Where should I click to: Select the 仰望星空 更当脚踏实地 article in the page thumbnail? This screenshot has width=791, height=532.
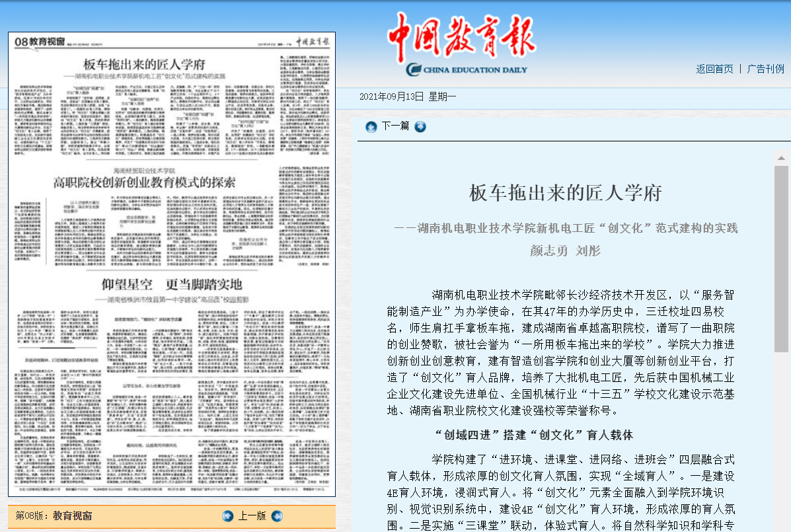click(172, 284)
